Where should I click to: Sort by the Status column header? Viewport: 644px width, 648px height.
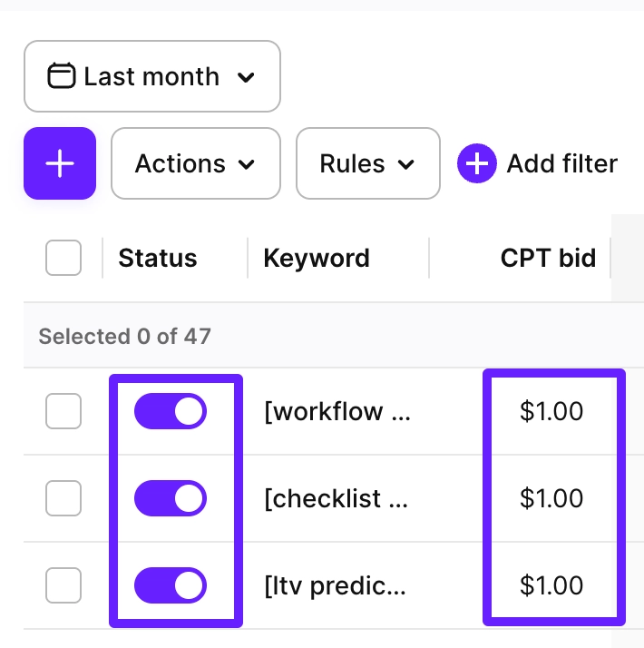coord(158,259)
